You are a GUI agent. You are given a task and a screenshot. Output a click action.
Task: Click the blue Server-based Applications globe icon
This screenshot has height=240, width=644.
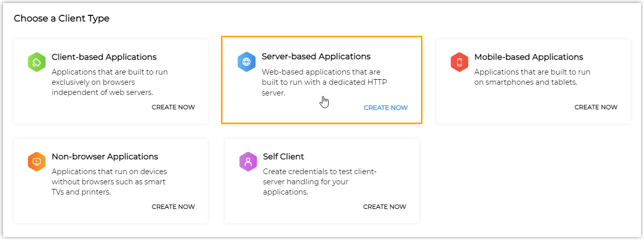click(246, 62)
